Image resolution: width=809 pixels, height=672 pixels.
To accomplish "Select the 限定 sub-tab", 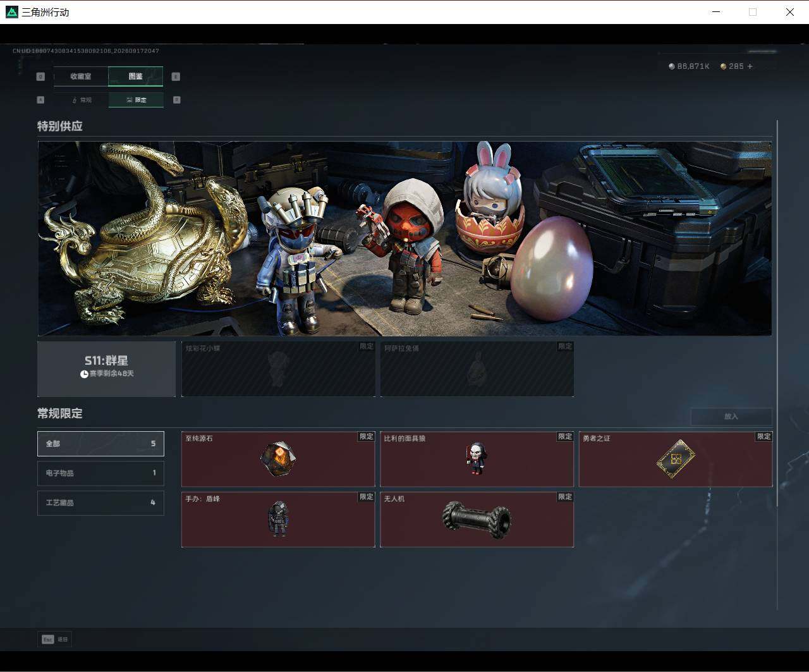I will (x=136, y=100).
